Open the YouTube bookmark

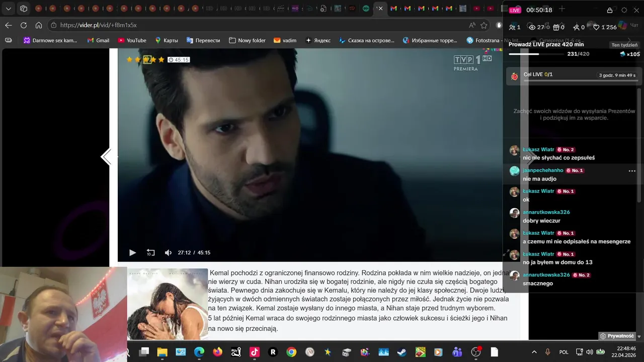132,40
